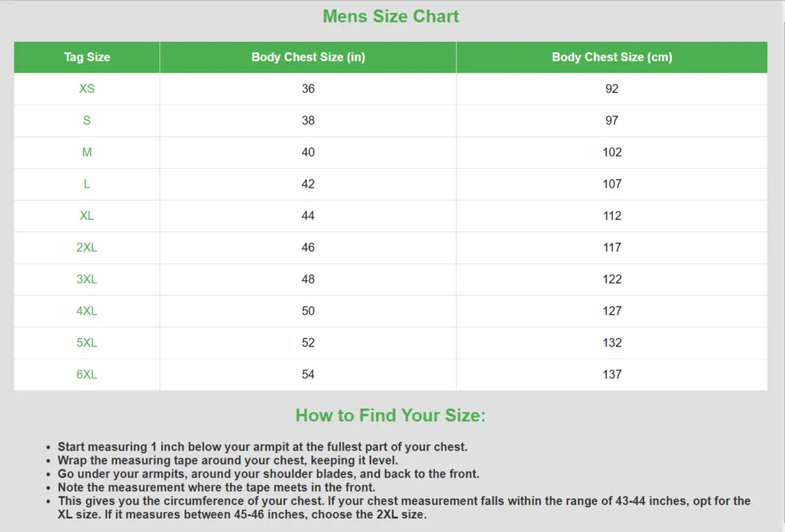Click the 2XL tag size label
The image size is (785, 532).
[87, 247]
